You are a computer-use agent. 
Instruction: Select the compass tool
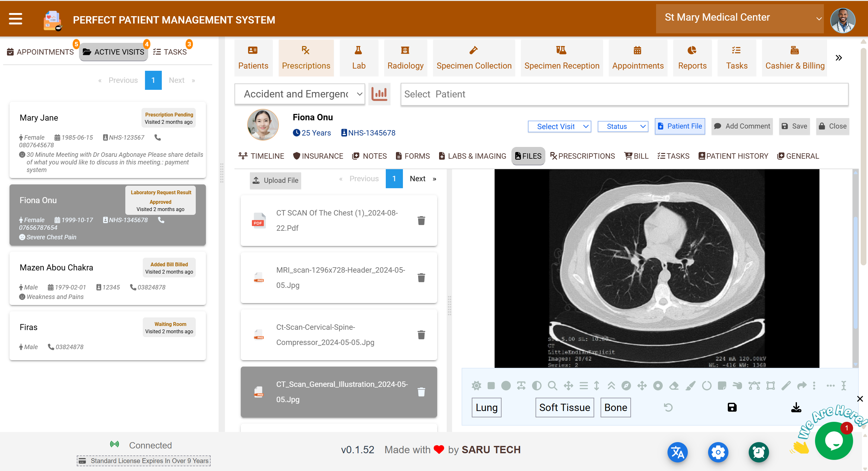(626, 385)
